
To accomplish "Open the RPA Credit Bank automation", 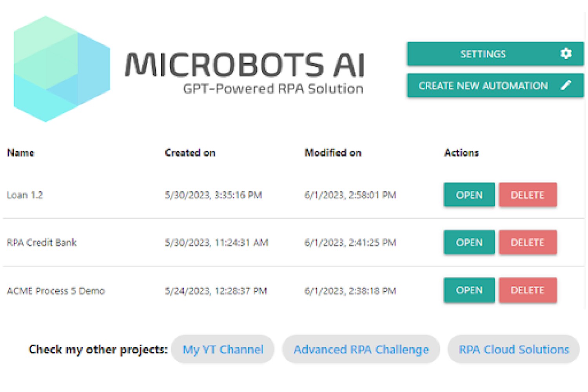I will [x=469, y=243].
